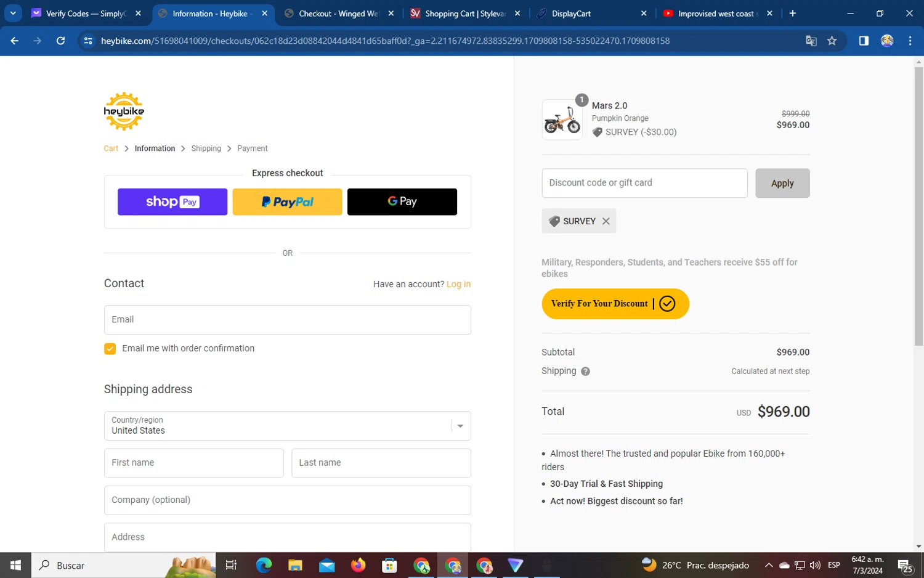Click the Translate page icon
The width and height of the screenshot is (924, 578).
click(811, 41)
